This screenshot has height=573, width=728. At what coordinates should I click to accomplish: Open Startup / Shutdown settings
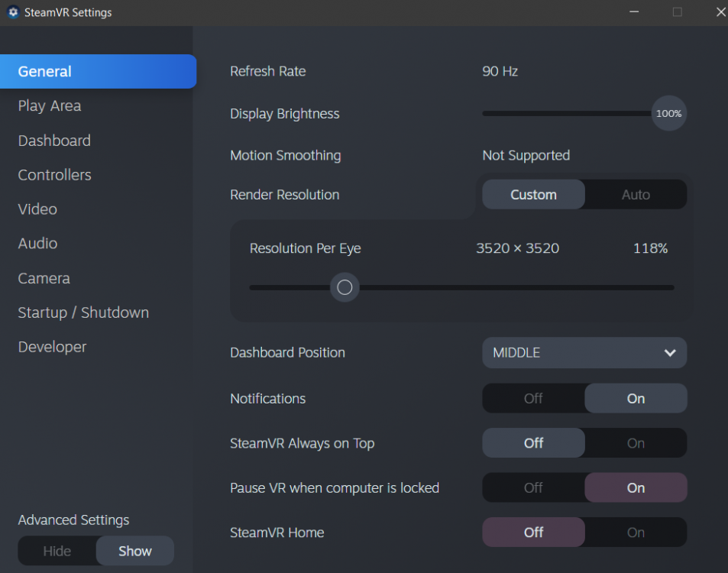coord(83,312)
